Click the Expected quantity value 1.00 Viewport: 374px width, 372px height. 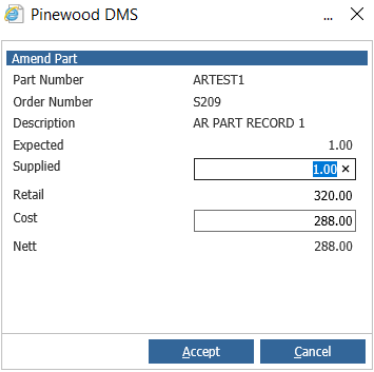(340, 145)
